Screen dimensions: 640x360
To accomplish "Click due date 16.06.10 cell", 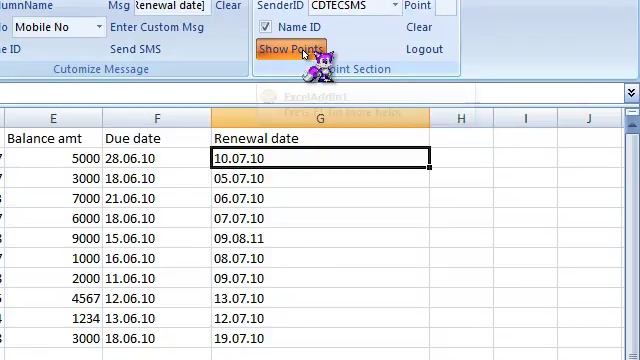I will point(157,258).
